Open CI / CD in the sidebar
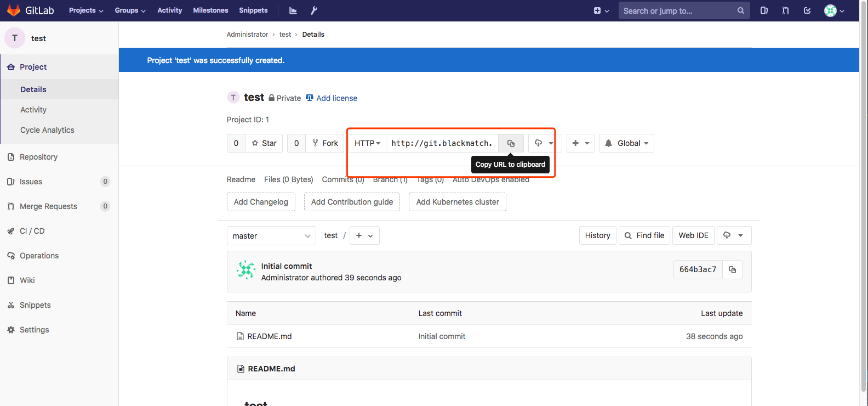 point(32,231)
